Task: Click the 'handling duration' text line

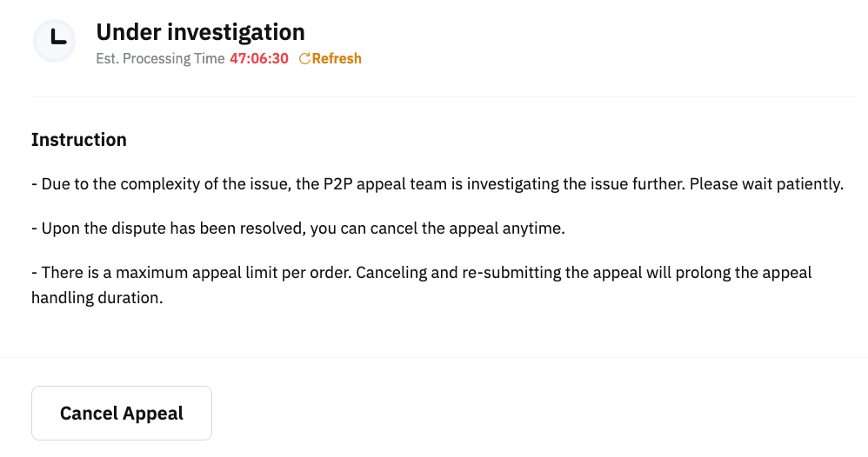Action: pyautogui.click(x=97, y=297)
